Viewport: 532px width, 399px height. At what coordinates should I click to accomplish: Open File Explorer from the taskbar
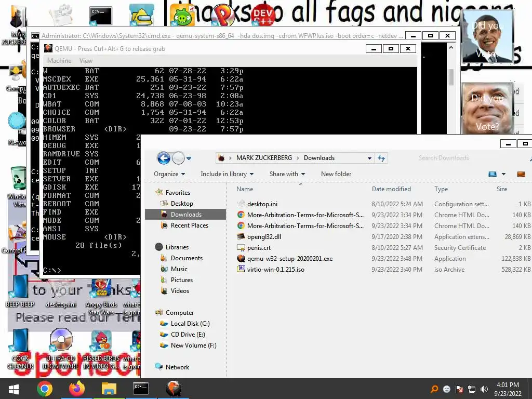[x=109, y=389]
